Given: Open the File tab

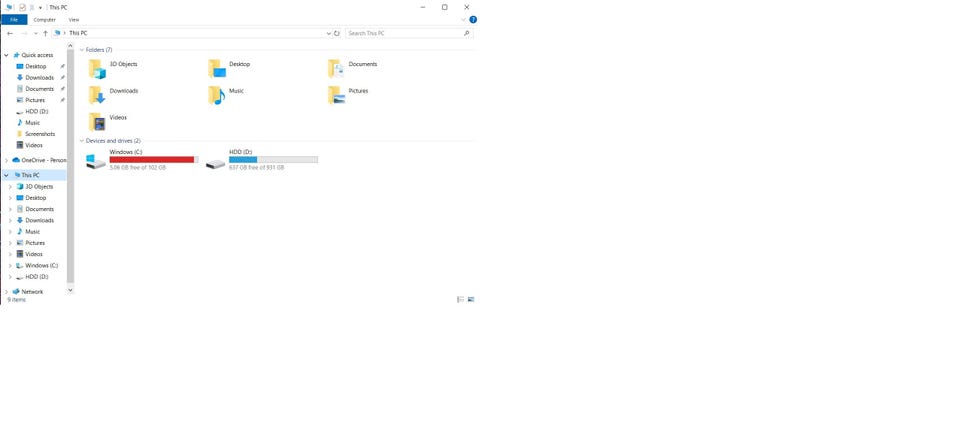Looking at the screenshot, I should coord(14,20).
